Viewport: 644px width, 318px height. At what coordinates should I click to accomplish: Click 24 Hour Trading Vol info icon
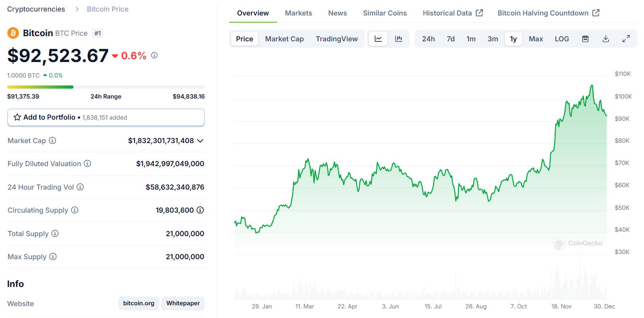(80, 187)
